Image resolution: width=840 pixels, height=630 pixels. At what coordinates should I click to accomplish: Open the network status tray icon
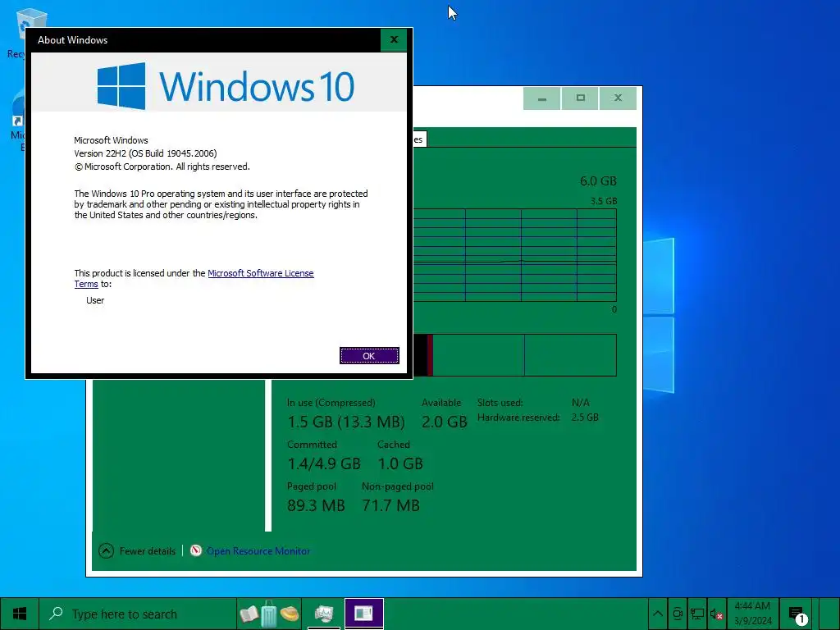coord(697,614)
